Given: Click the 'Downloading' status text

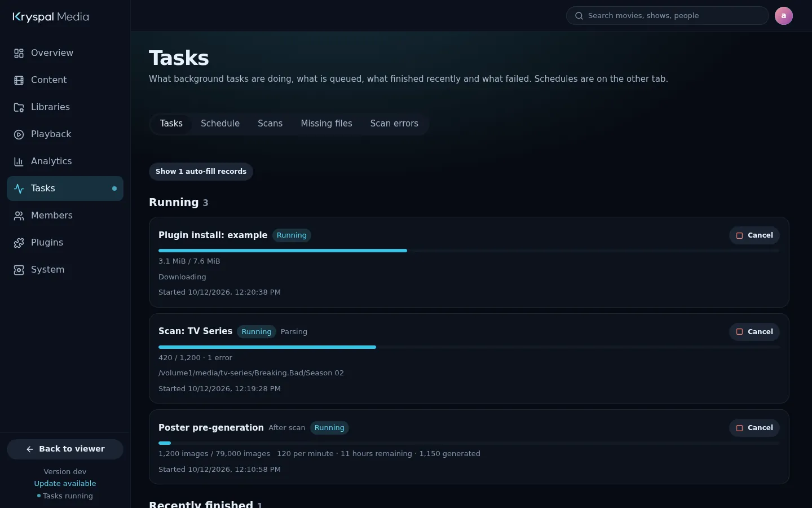Looking at the screenshot, I should pyautogui.click(x=182, y=277).
